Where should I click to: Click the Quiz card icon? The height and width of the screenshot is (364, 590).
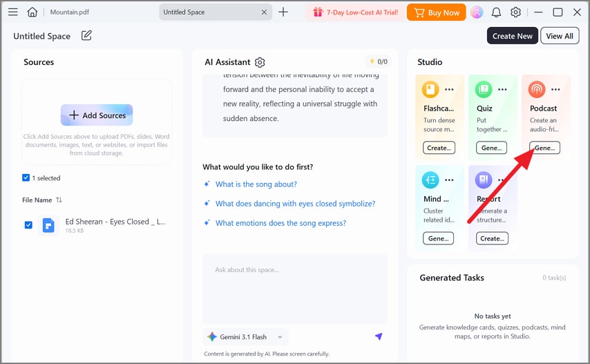(484, 90)
